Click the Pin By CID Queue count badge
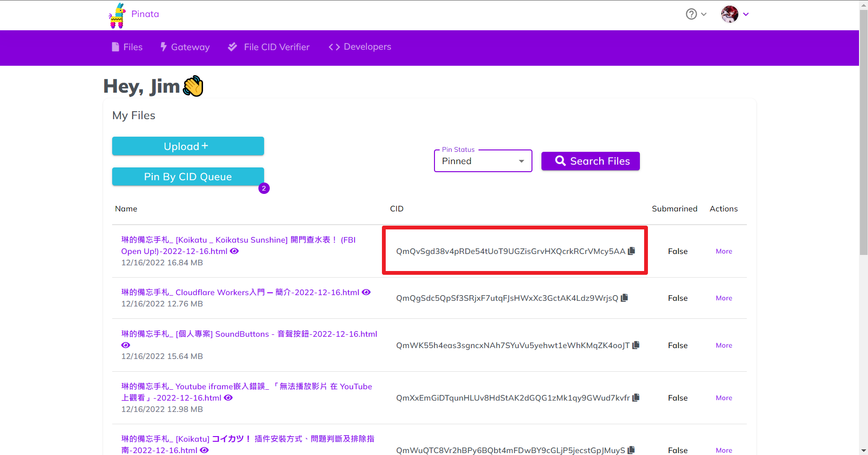 (264, 188)
